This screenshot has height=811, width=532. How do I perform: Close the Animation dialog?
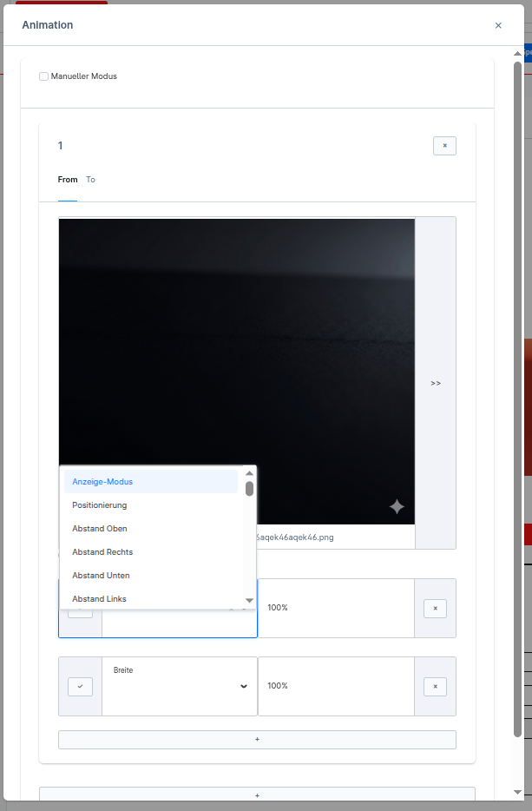click(498, 25)
